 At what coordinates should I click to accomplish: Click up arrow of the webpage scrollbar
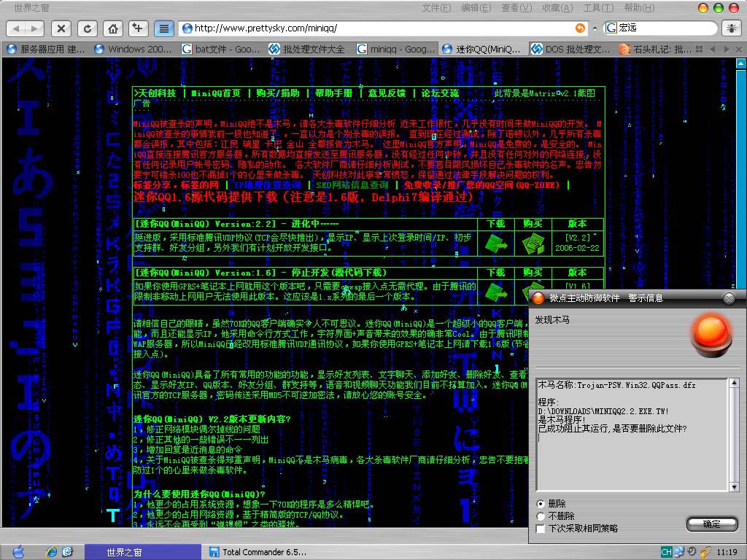click(741, 63)
